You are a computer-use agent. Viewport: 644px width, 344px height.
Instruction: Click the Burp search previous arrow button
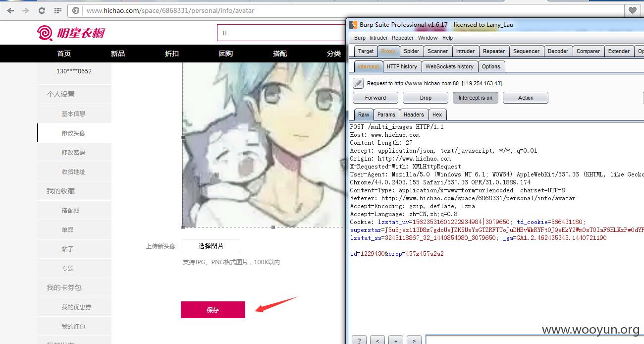coord(377,341)
